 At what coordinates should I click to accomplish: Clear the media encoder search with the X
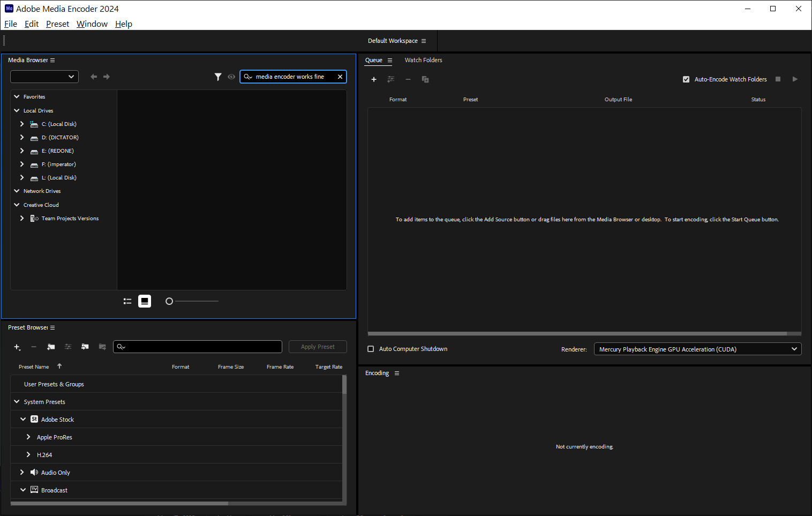click(340, 77)
